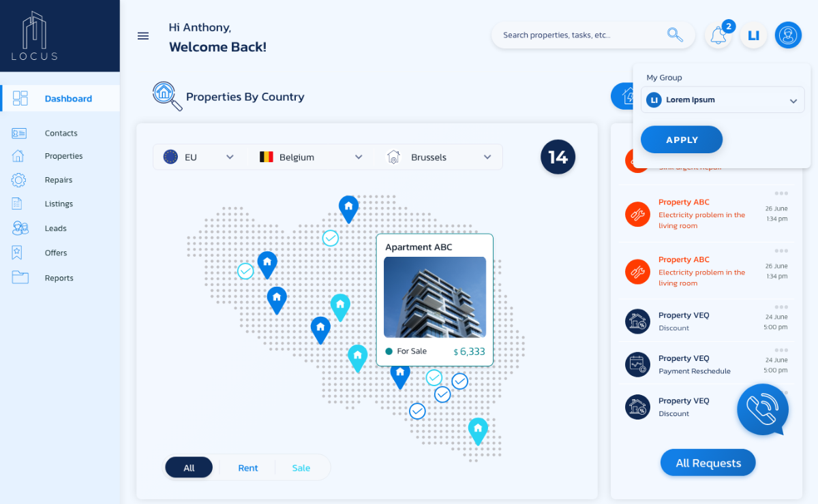Select the Sale filter
This screenshot has width=818, height=504.
(301, 467)
